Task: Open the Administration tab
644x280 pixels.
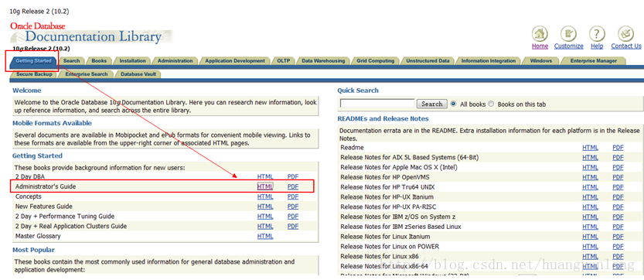Action: [175, 61]
